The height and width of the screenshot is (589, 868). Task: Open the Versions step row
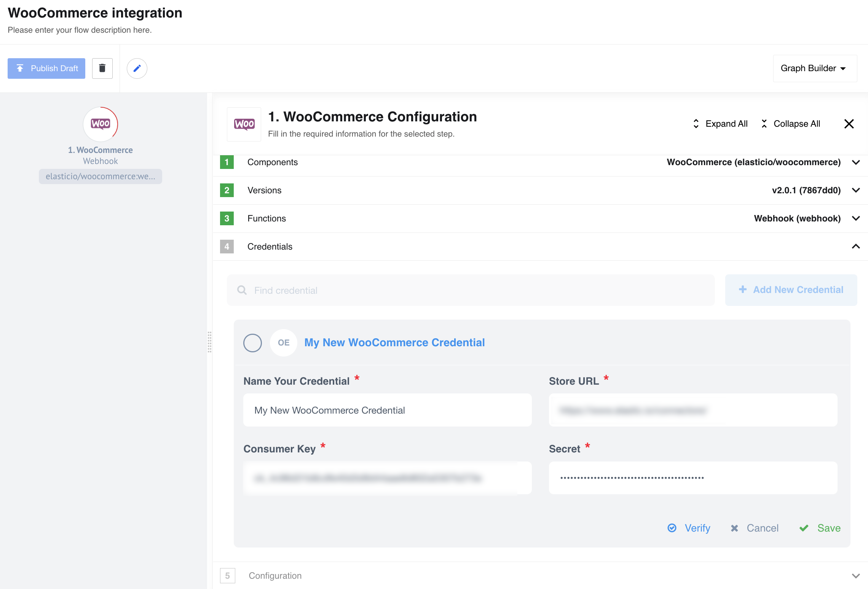(540, 190)
